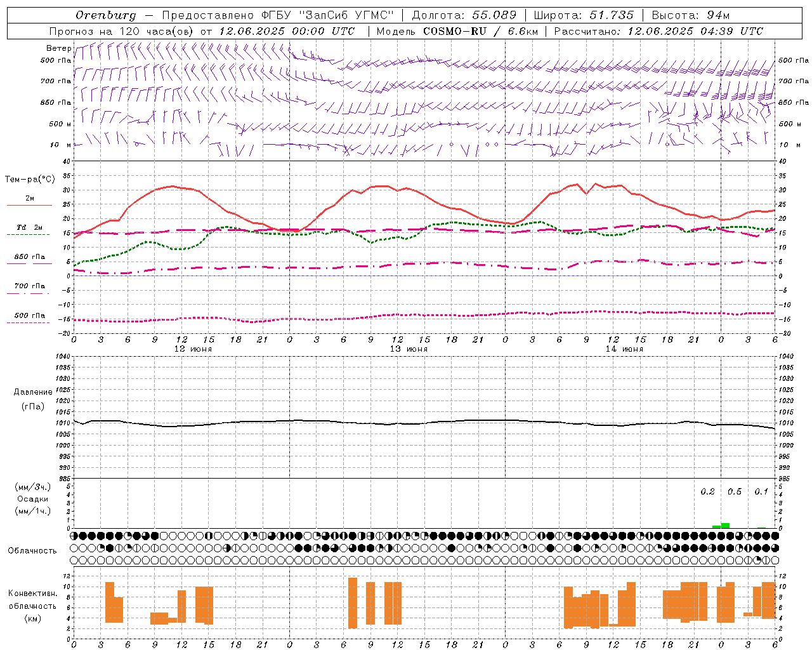Click the red '2м' temperature legend entry

30,199
